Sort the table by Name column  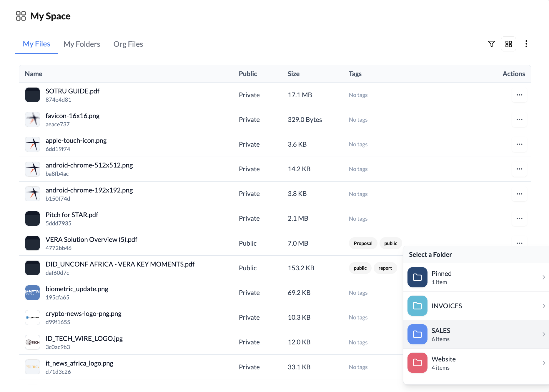(33, 74)
